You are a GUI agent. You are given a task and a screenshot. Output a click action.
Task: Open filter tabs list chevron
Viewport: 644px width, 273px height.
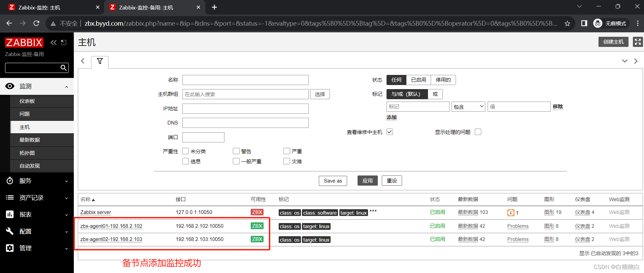pos(625,61)
